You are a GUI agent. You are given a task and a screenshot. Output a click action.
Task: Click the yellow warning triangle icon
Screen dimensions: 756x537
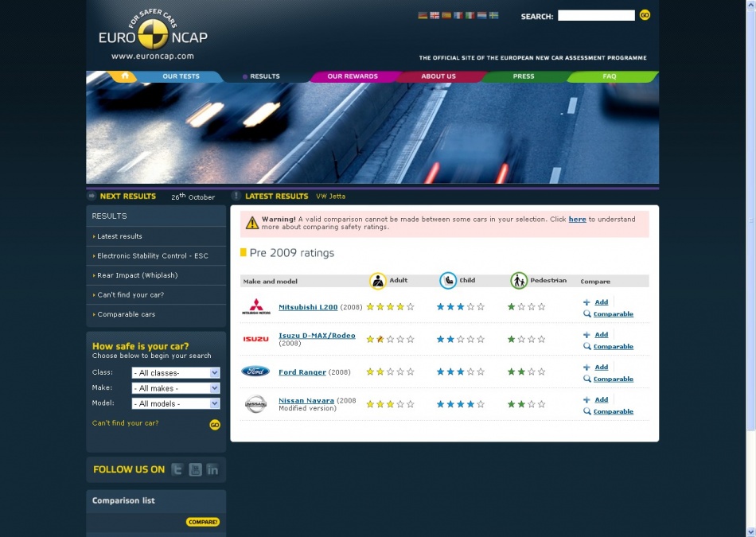point(252,223)
